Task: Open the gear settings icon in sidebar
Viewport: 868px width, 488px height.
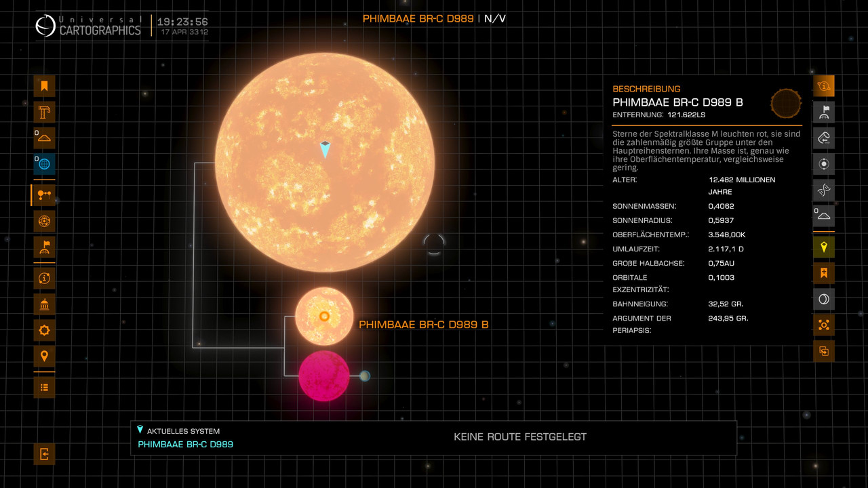Action: pos(44,330)
